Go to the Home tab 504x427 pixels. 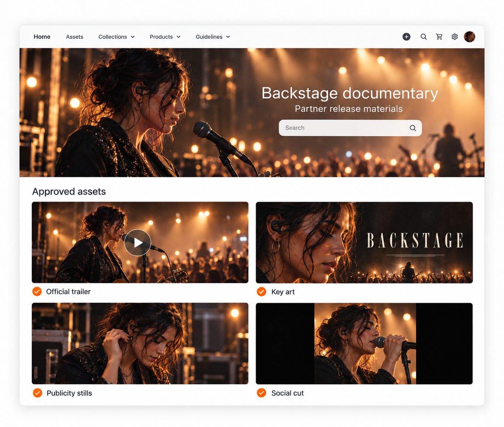pyautogui.click(x=42, y=37)
